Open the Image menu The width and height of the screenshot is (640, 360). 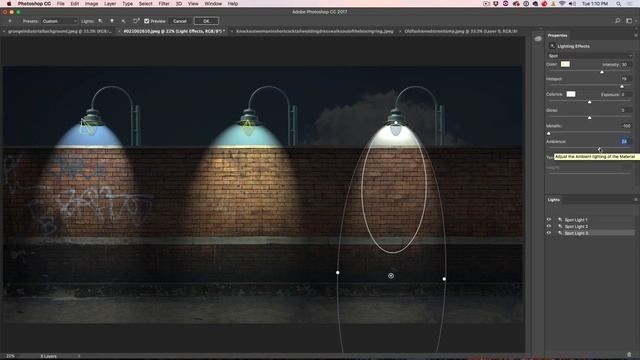(91, 4)
